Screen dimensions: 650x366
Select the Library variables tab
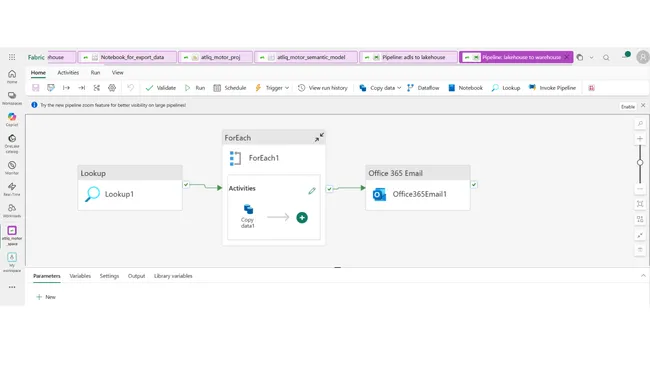(x=173, y=276)
